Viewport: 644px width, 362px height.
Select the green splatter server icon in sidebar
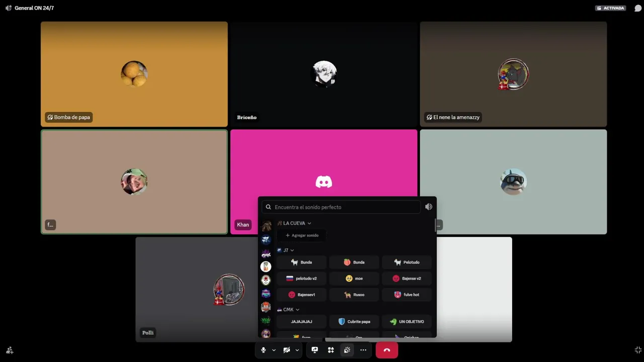coord(266,320)
